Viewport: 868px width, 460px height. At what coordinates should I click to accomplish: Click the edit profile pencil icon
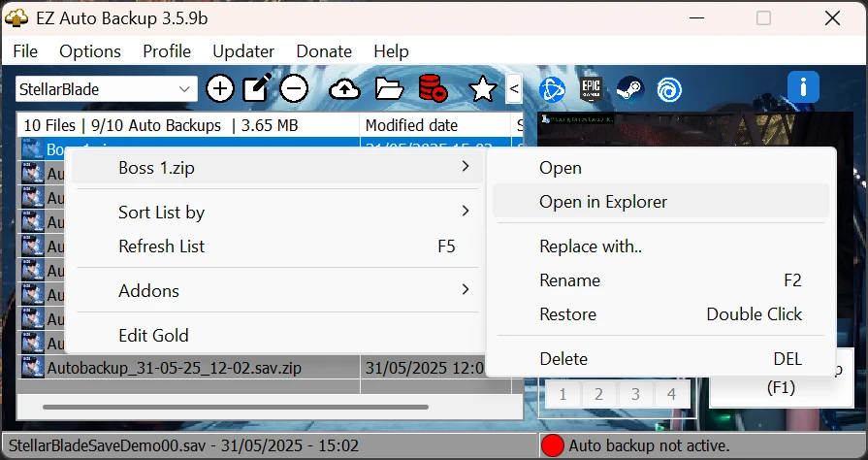point(257,88)
